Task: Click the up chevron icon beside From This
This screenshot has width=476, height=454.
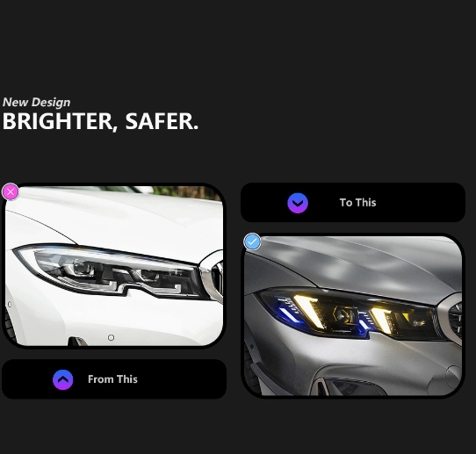Action: coord(63,379)
